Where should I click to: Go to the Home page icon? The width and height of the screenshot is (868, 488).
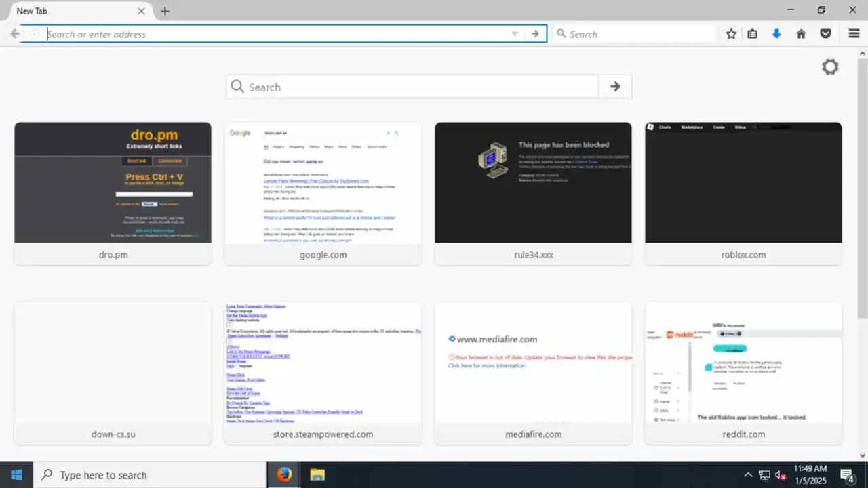(x=802, y=34)
